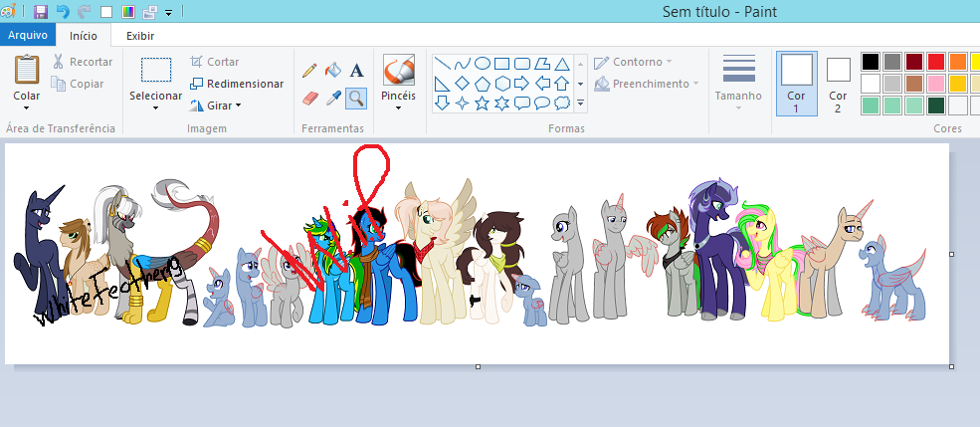Choose the Rectangle shape
Viewport: 980px width, 427px height.
tap(501, 63)
